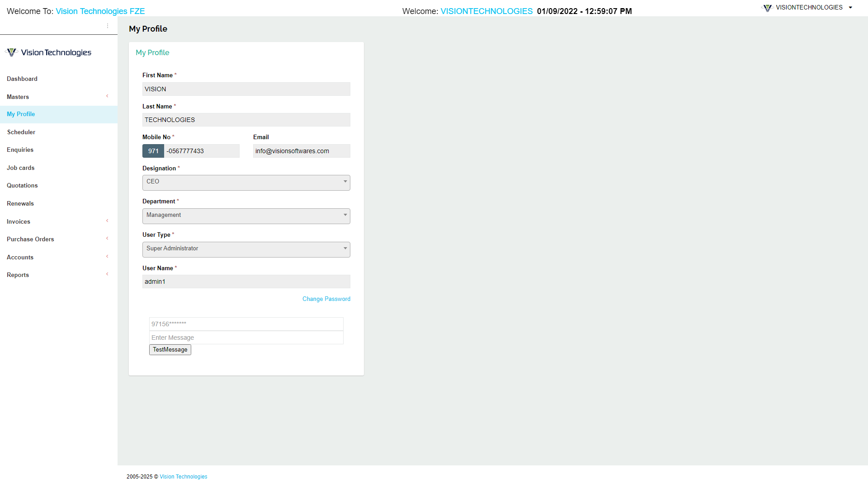Open the vertical three-dot menu above sidebar
Image resolution: width=868 pixels, height=488 pixels.
108,26
